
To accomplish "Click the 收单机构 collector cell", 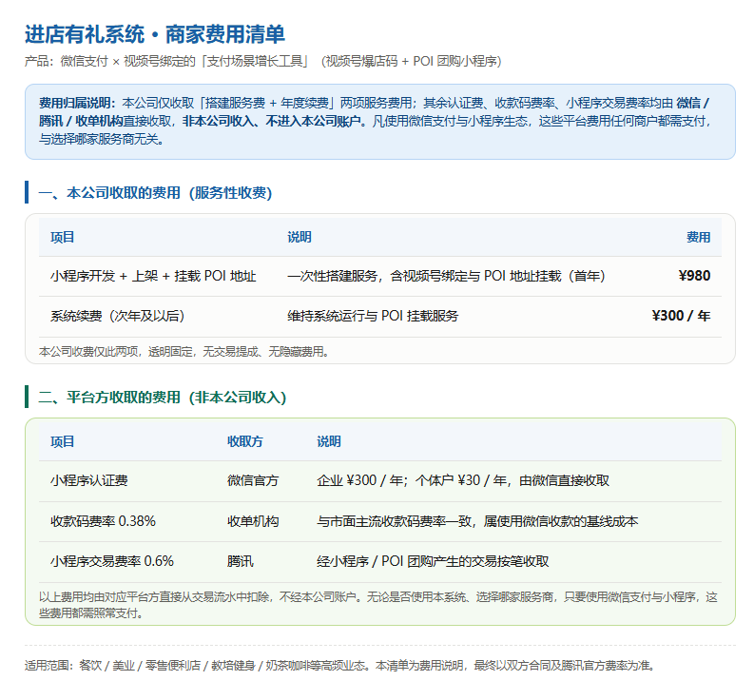I will point(253,521).
